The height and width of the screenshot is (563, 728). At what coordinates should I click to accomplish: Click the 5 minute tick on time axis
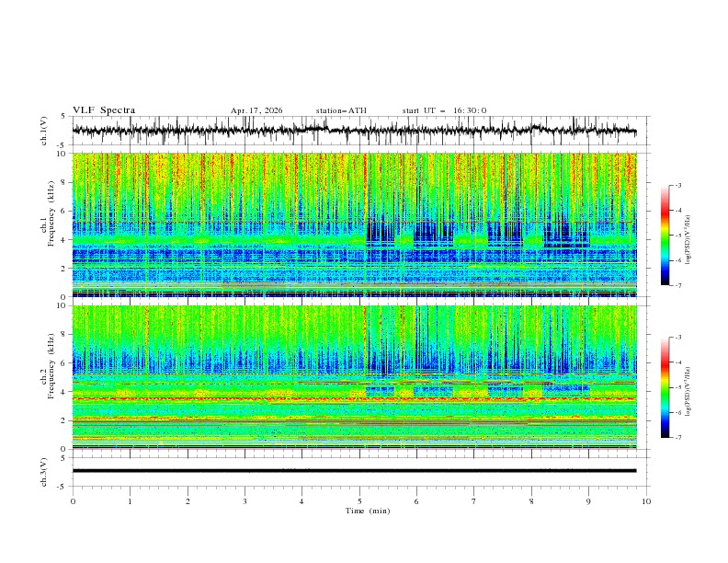pyautogui.click(x=359, y=501)
